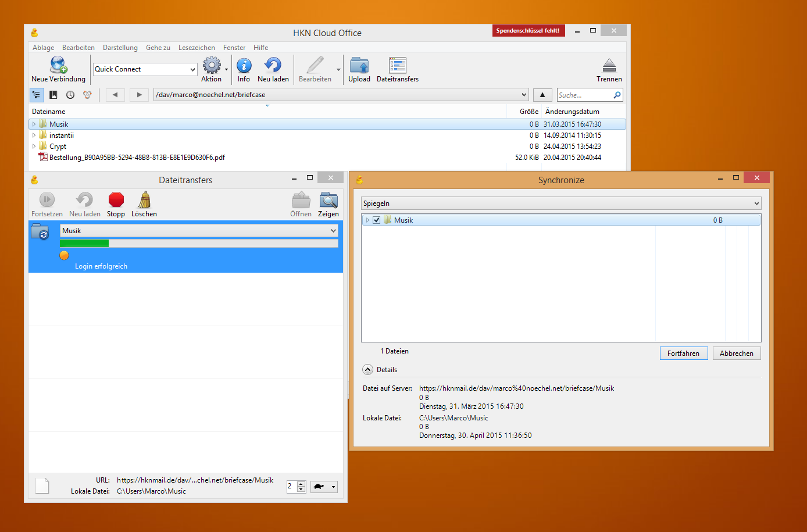The image size is (807, 532).
Task: Switch to the bookmarks view button
Action: pos(53,95)
